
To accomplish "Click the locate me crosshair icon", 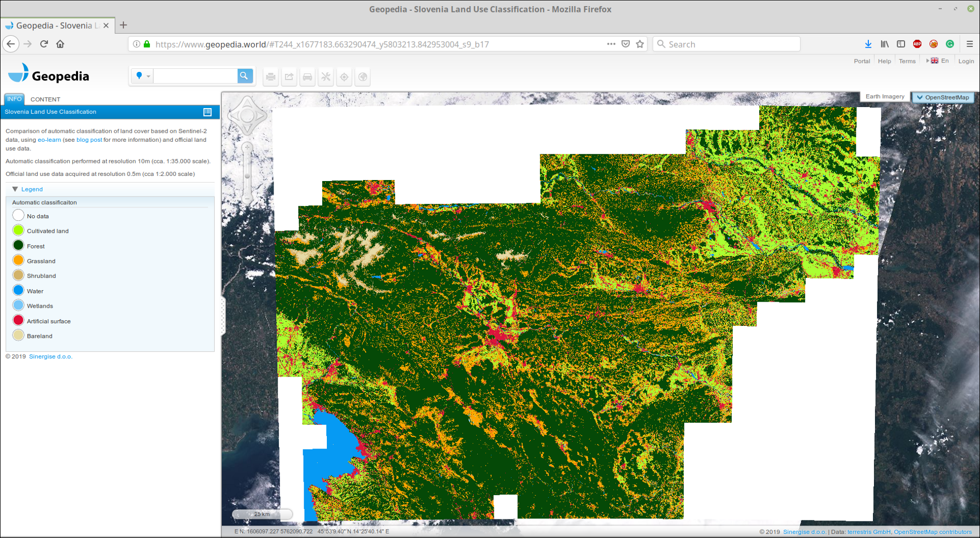I will [344, 77].
